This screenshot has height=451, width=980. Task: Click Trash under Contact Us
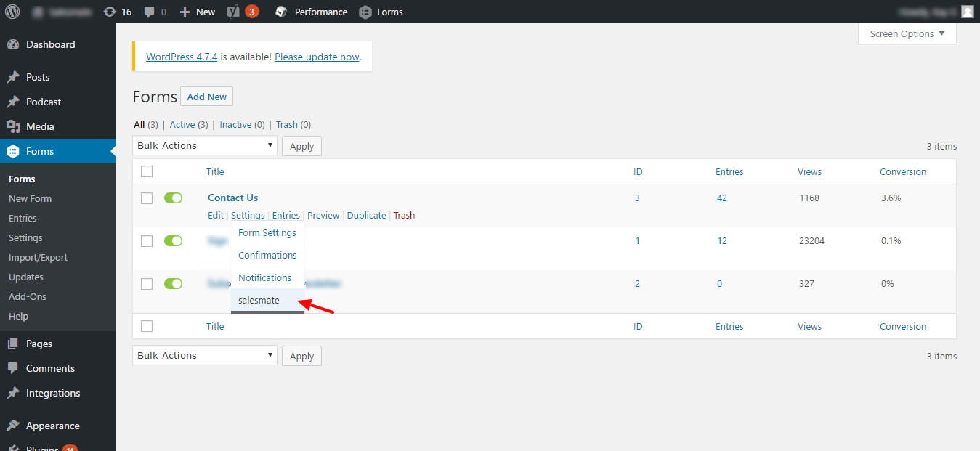point(405,215)
